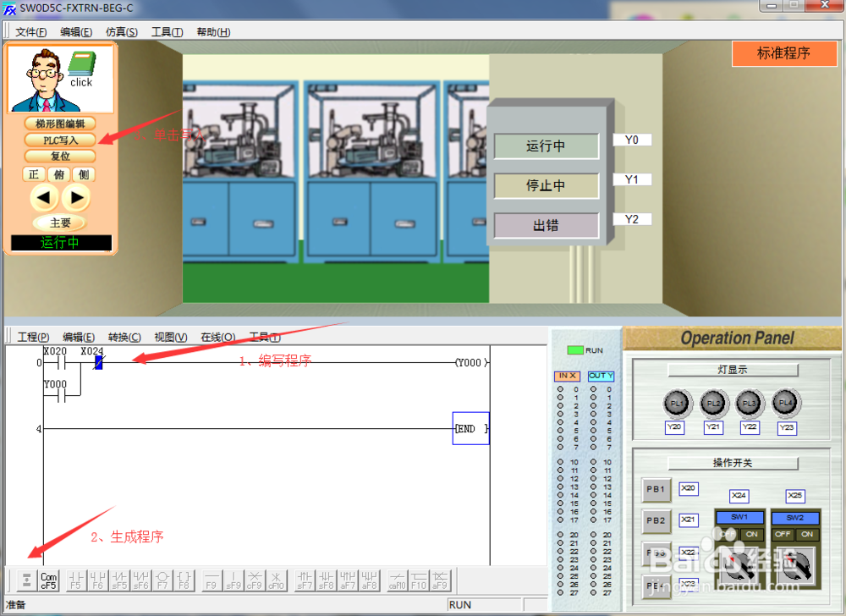This screenshot has width=846, height=616.
Task: Draw vertical line with sF9 icon
Action: (233, 580)
